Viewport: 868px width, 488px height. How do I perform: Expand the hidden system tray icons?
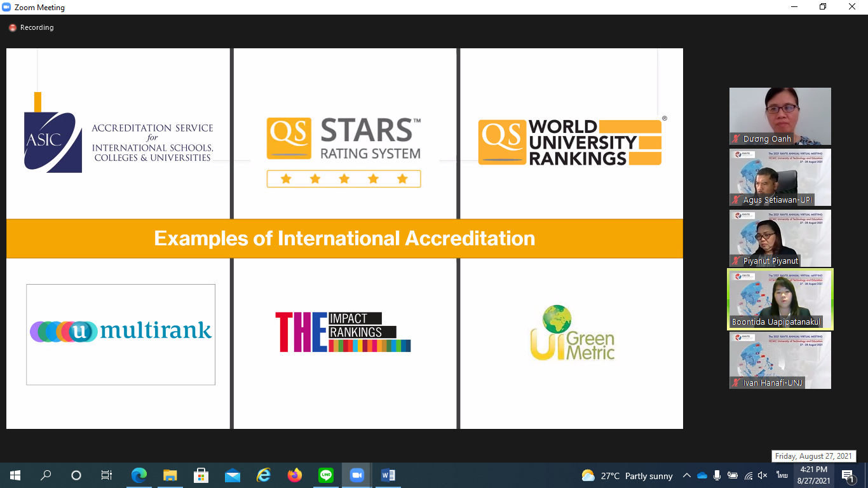[x=686, y=475]
